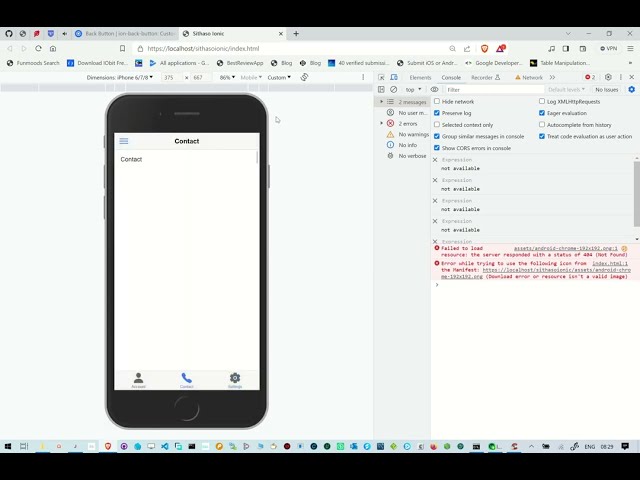Viewport: 640px width, 480px height.
Task: Open the hamburger menu in the Contact app
Action: pyautogui.click(x=124, y=141)
